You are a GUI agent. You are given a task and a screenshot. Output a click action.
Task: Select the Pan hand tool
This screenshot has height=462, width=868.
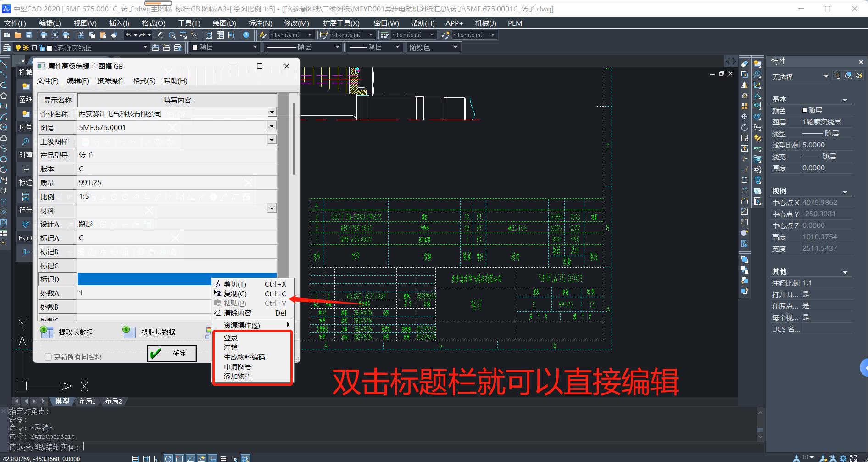click(161, 35)
